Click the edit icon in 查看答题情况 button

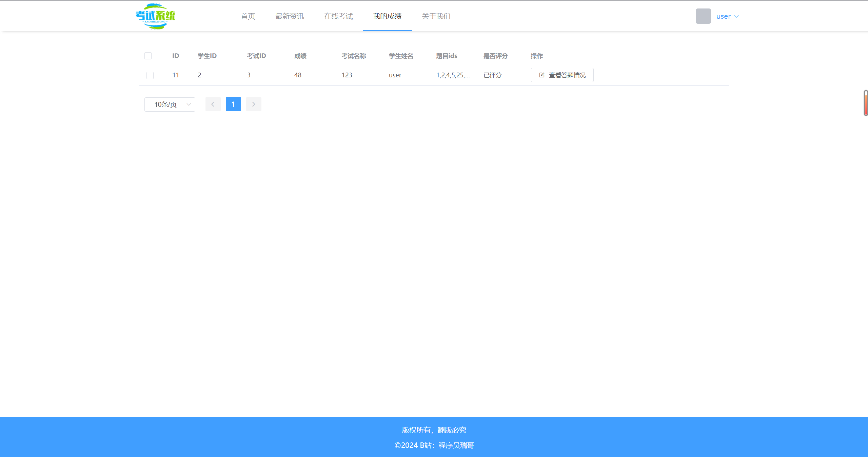[x=542, y=75]
